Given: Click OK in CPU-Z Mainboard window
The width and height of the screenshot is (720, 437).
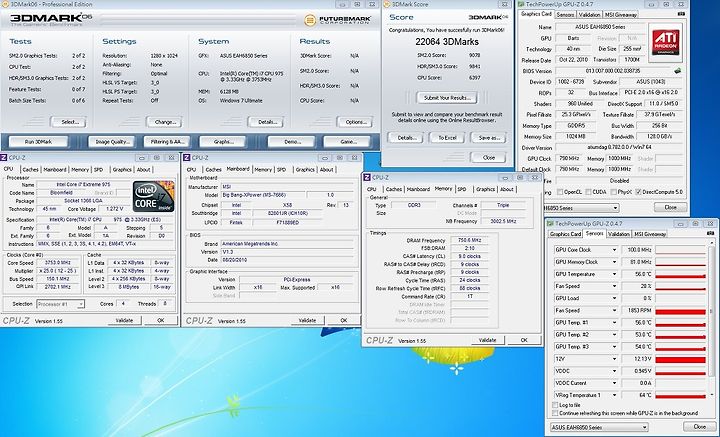Looking at the screenshot, I should pos(343,320).
